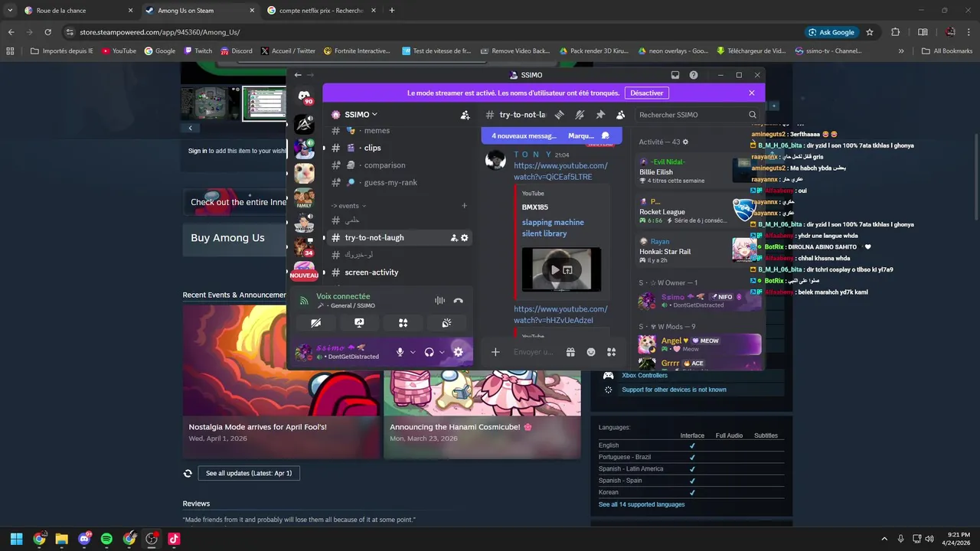Dismiss streamer mode banner with X
This screenshot has height=551, width=980.
click(x=752, y=93)
